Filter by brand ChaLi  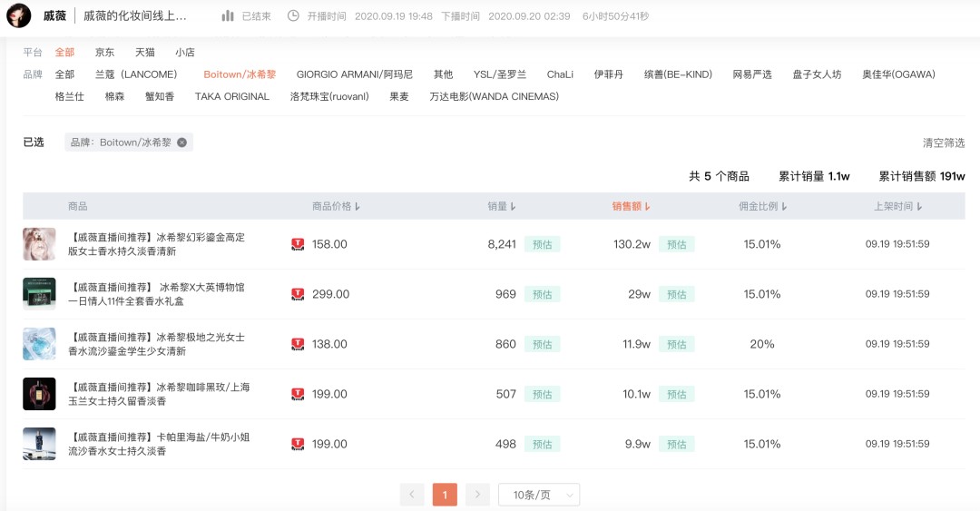coord(560,74)
